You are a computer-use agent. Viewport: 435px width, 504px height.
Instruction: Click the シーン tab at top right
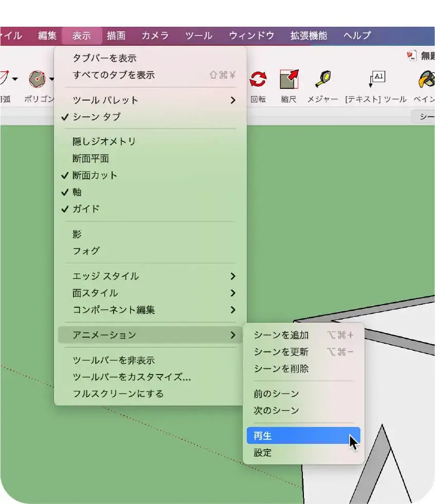424,116
